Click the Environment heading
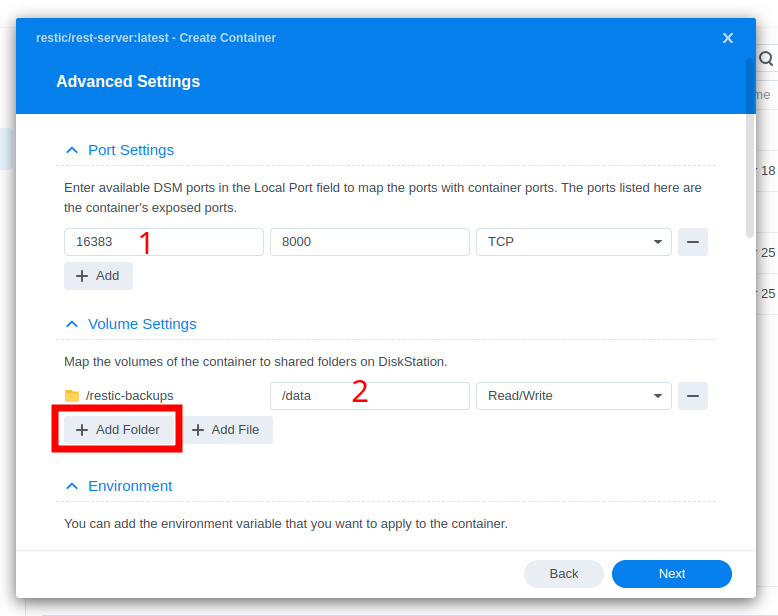 click(x=130, y=486)
